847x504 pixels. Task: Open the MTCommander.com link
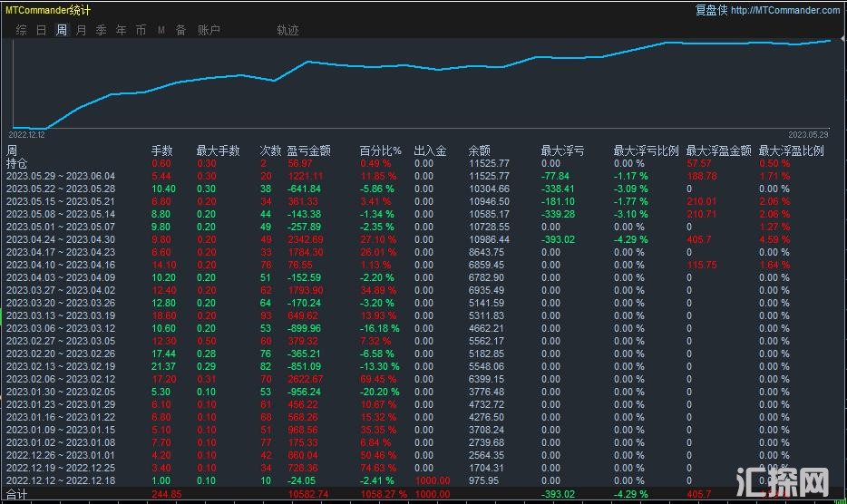pos(784,10)
